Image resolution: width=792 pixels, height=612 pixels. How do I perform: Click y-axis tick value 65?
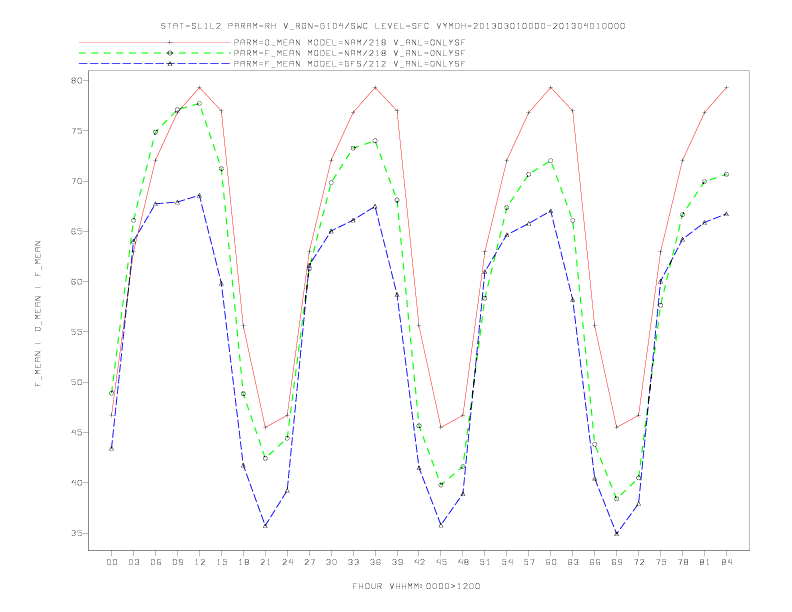76,231
